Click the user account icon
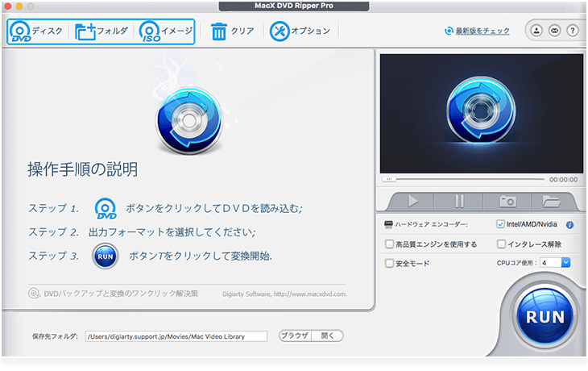This screenshot has width=588, height=371. tap(535, 31)
